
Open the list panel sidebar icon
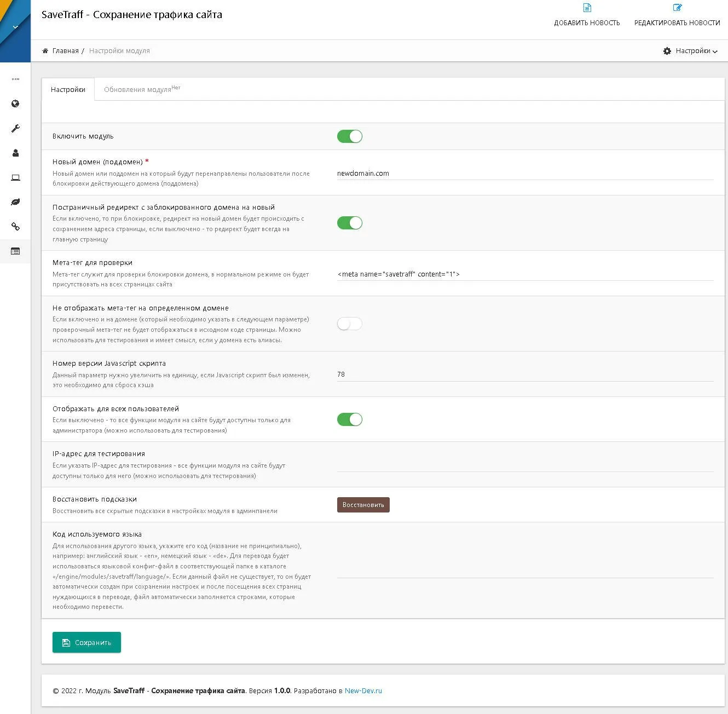(x=15, y=251)
